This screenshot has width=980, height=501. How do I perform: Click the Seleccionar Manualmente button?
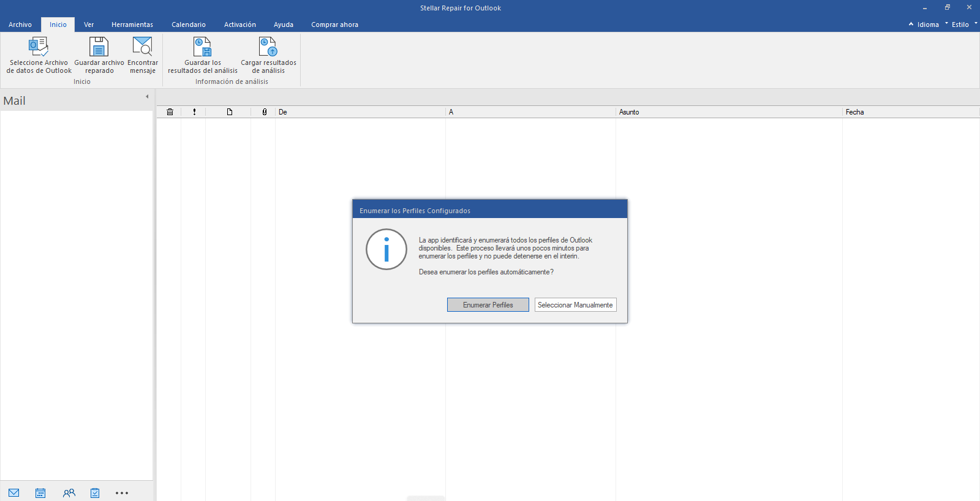pyautogui.click(x=575, y=305)
